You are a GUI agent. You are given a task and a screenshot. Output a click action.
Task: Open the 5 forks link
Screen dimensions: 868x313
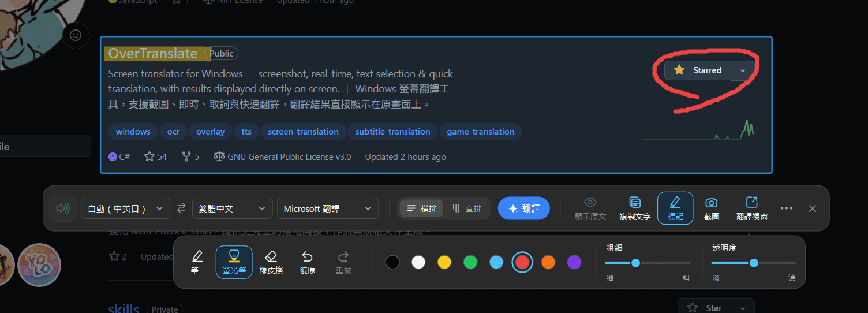[190, 157]
